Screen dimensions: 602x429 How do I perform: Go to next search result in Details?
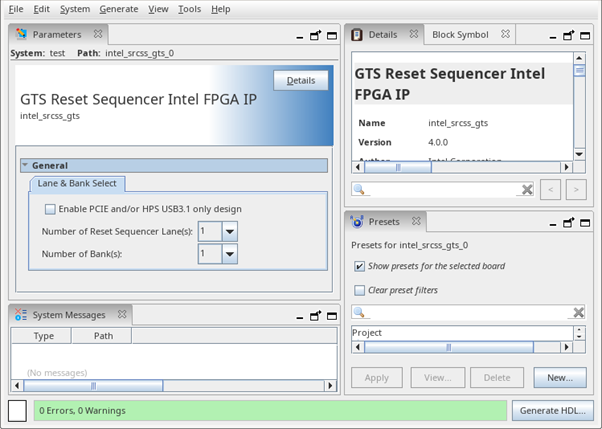pos(576,189)
